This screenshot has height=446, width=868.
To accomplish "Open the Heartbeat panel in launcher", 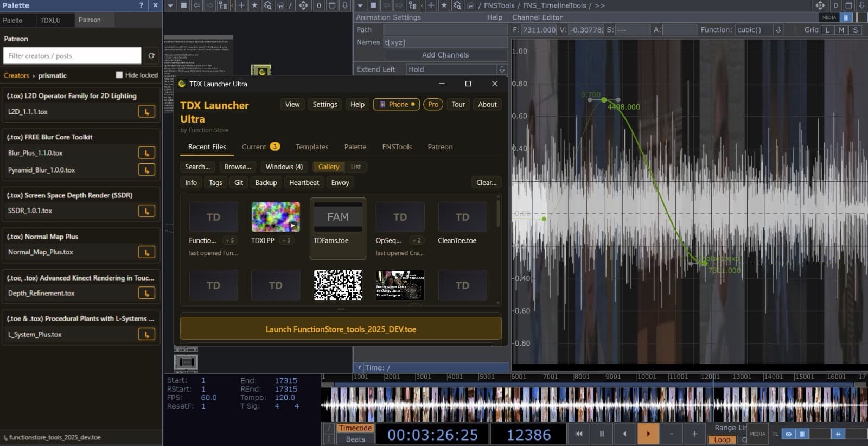I will (304, 182).
